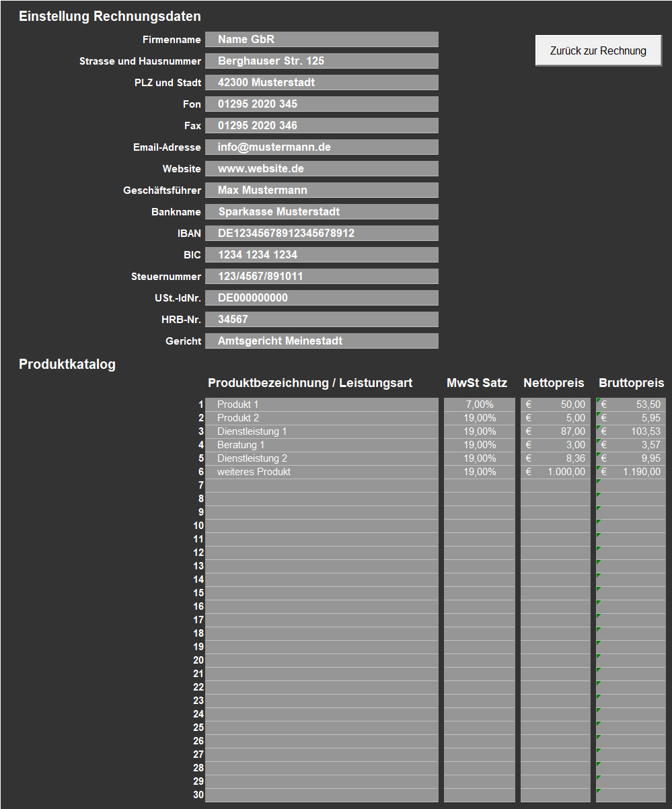Select Nettopreis cell showing 87,00
The image size is (672, 809).
pos(555,431)
